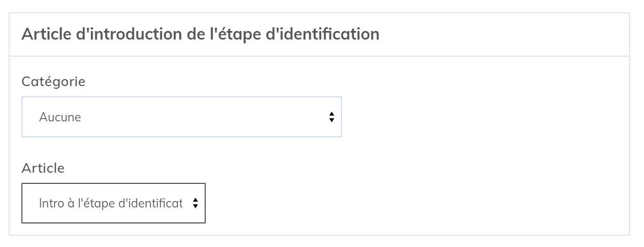The width and height of the screenshot is (644, 247).
Task: Click the Article dropdown up-down arrow icon
Action: pyautogui.click(x=195, y=203)
